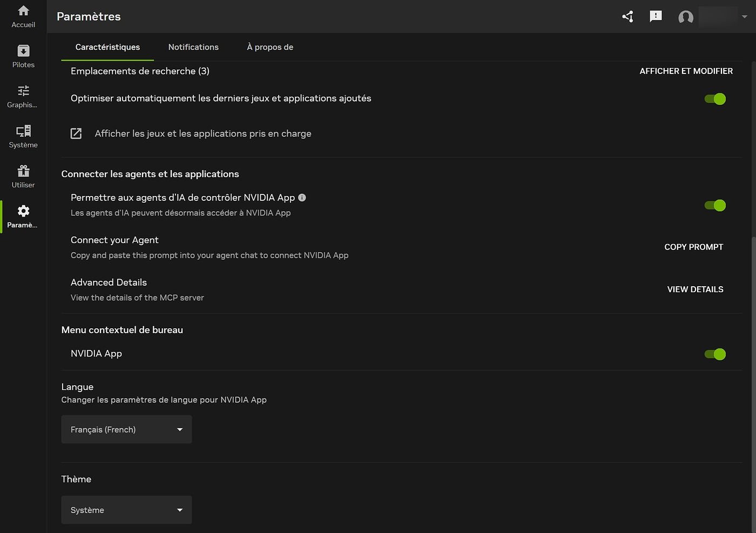Click the Emplacements de recherche (3) text
The height and width of the screenshot is (533, 756).
(140, 71)
